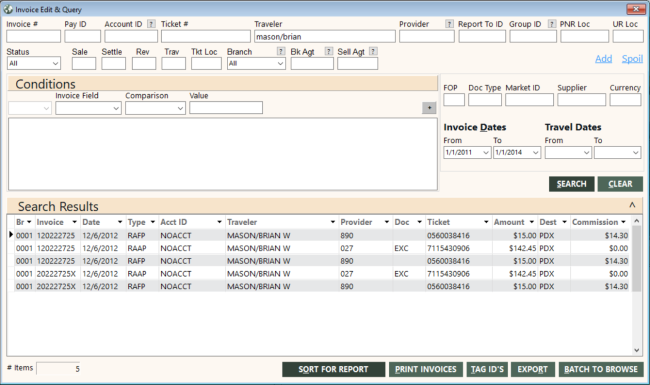Focus the FOP input field
Screen dimensions: 650x385
[454, 100]
